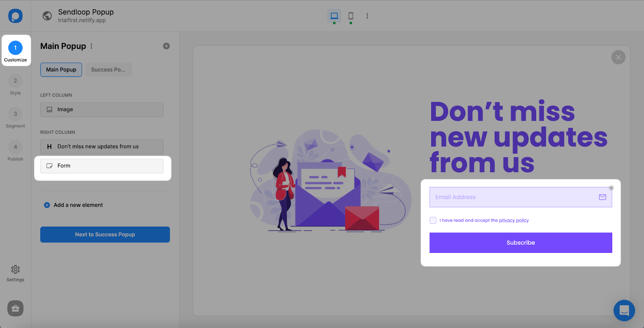Click the trialfirst.netlify.app domain text
Screen dimensions: 644x328
[82, 20]
